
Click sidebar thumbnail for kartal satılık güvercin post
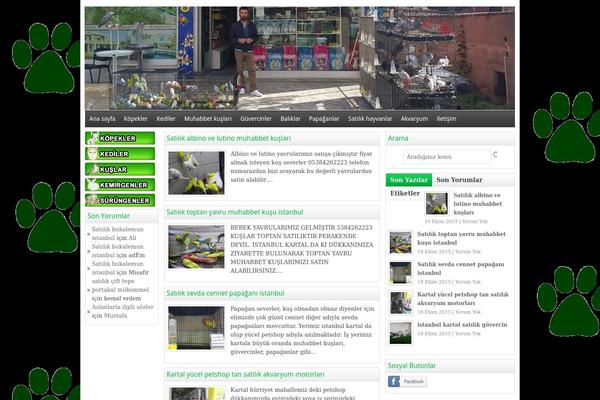pyautogui.click(x=400, y=333)
